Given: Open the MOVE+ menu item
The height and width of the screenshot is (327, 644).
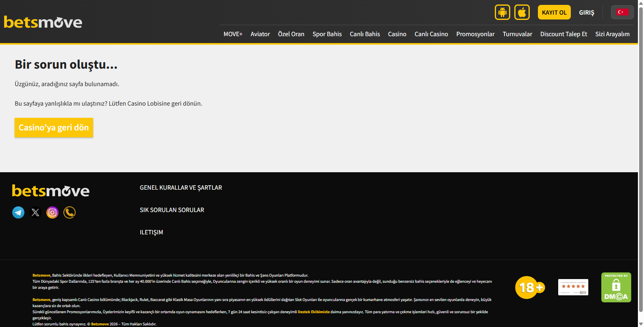Looking at the screenshot, I should 233,34.
